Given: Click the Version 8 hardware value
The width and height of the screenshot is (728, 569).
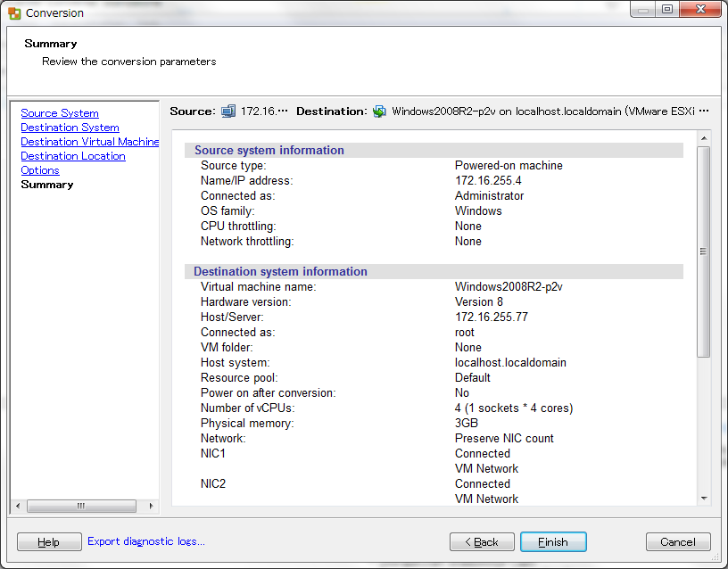Looking at the screenshot, I should click(x=479, y=302).
